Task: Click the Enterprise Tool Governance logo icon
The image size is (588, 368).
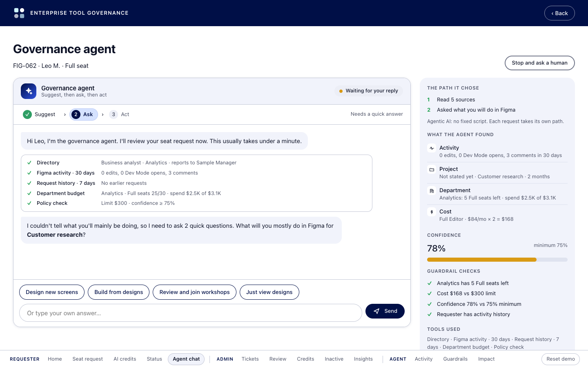Action: tap(19, 13)
